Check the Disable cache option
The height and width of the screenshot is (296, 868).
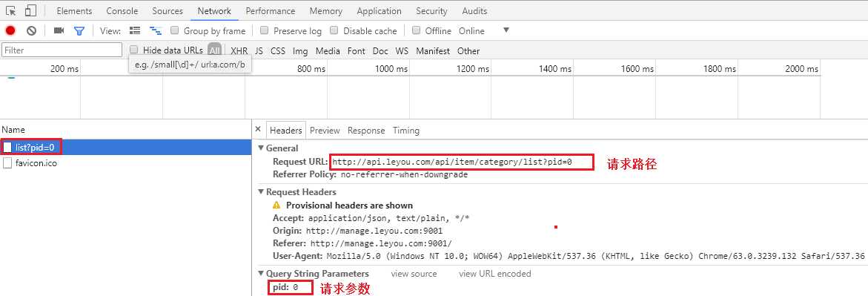point(334,30)
